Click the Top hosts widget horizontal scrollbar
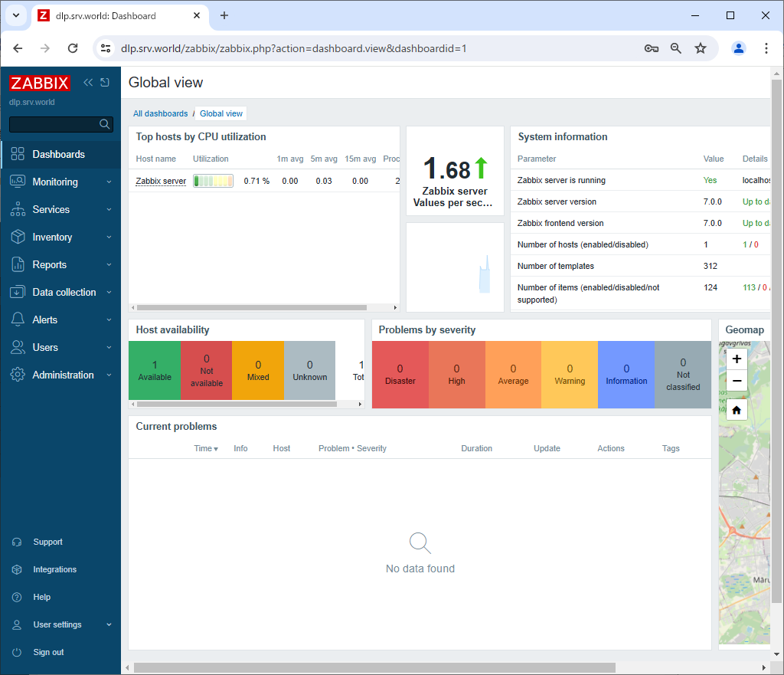This screenshot has height=675, width=784. pyautogui.click(x=252, y=308)
